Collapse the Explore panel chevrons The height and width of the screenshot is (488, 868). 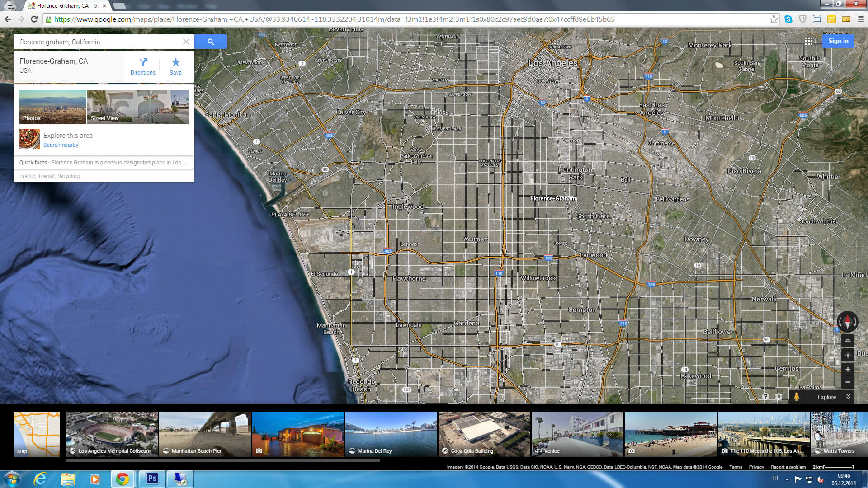(848, 397)
